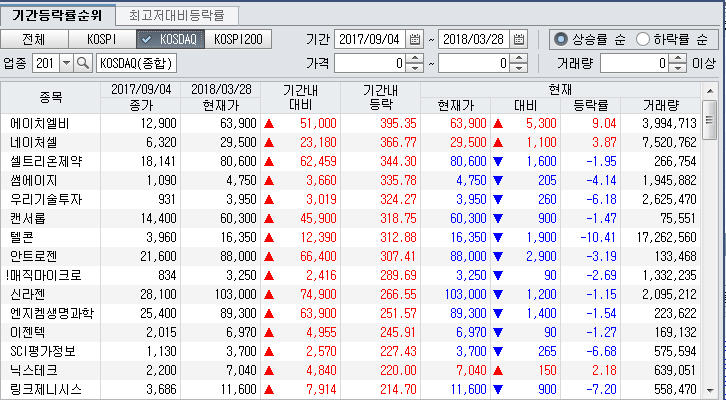Viewport: 726px width, 400px height.
Task: Switch to the 기간등락률순위 tab
Action: pos(57,16)
